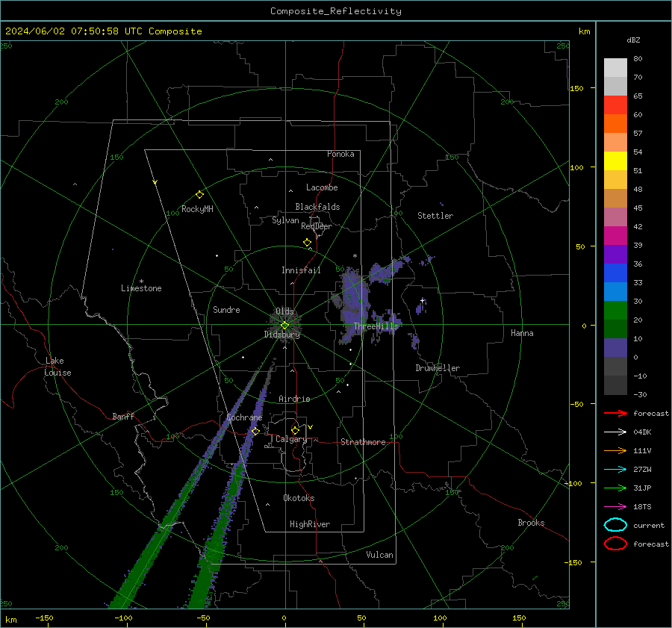This screenshot has height=628, width=672.
Task: Click the Drumheller label
Action: 438,368
